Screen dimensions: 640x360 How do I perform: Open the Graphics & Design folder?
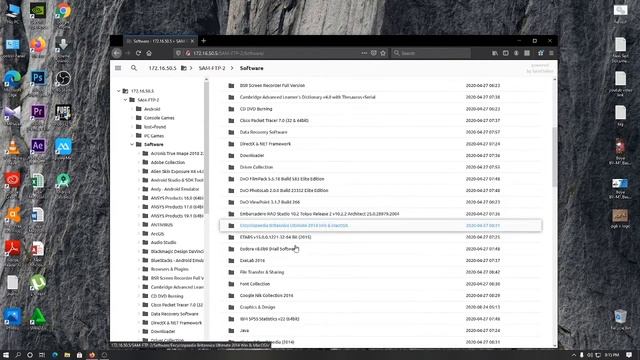click(x=380, y=307)
